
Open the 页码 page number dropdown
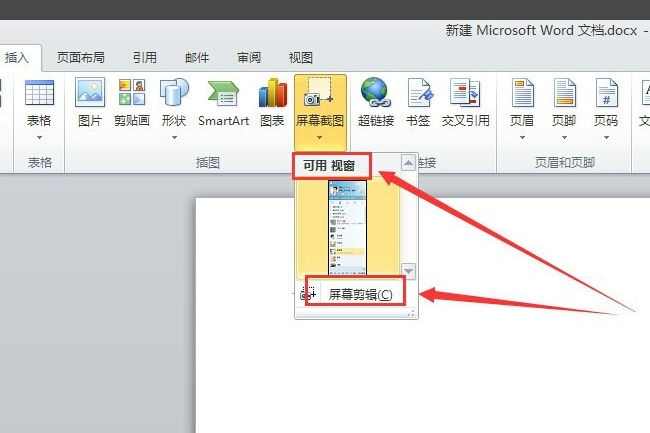pos(606,110)
